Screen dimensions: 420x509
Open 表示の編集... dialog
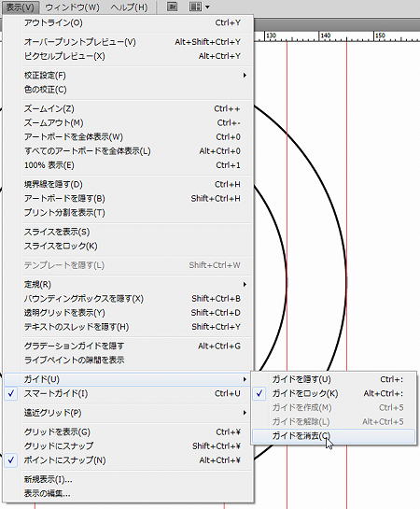click(129, 494)
